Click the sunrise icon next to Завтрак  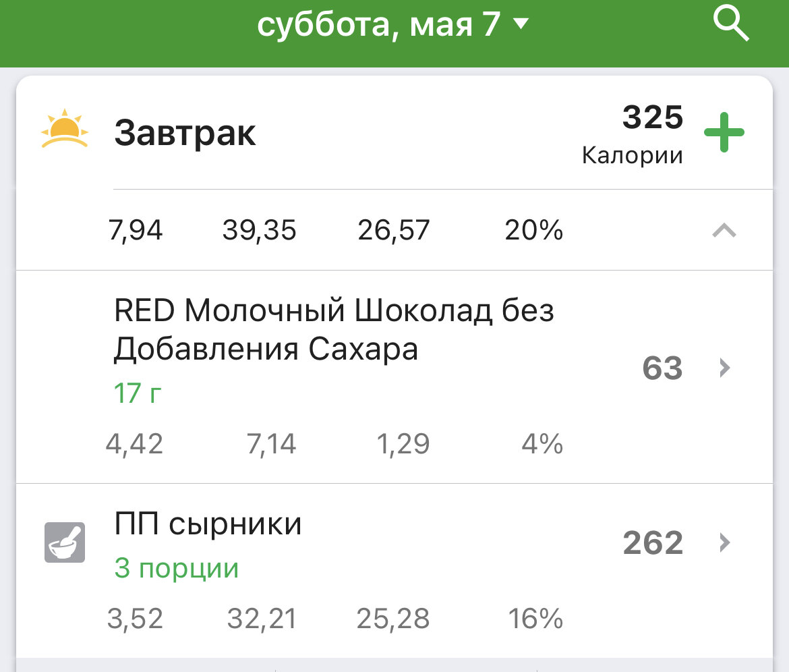(63, 130)
